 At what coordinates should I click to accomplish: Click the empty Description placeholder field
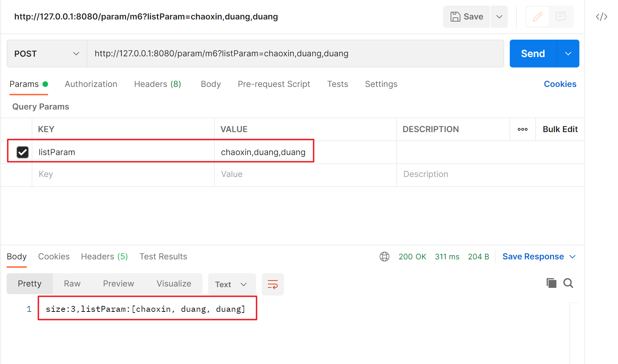[x=490, y=174]
